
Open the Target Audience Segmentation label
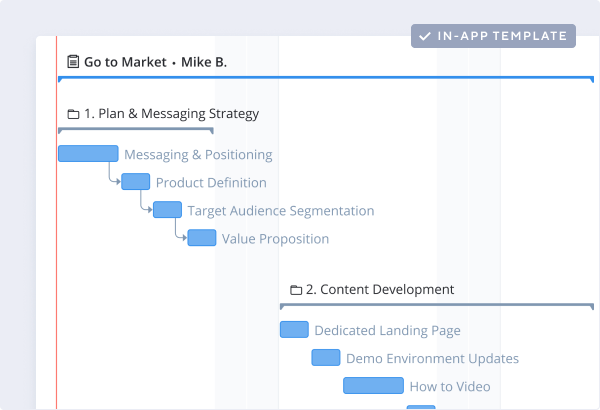281,211
